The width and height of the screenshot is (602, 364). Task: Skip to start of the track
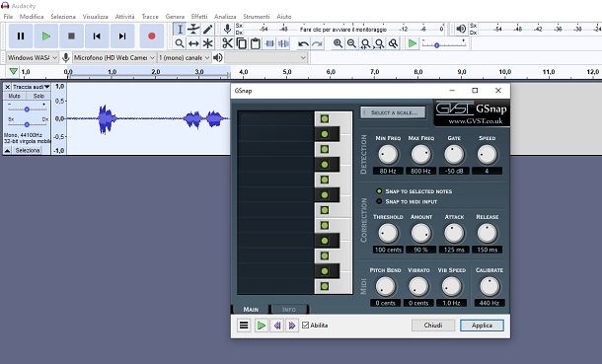tap(97, 36)
